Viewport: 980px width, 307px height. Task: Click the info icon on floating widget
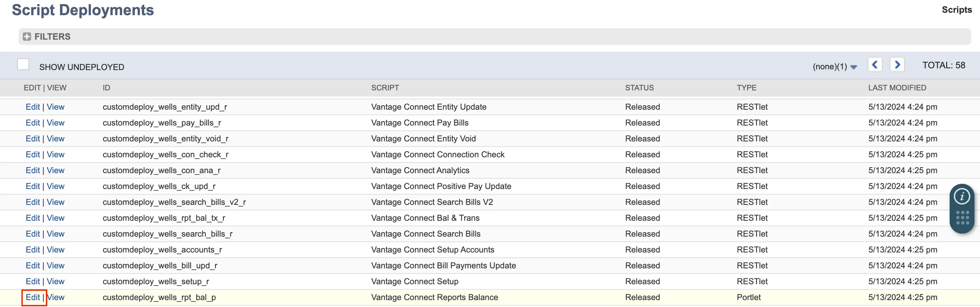[x=962, y=196]
